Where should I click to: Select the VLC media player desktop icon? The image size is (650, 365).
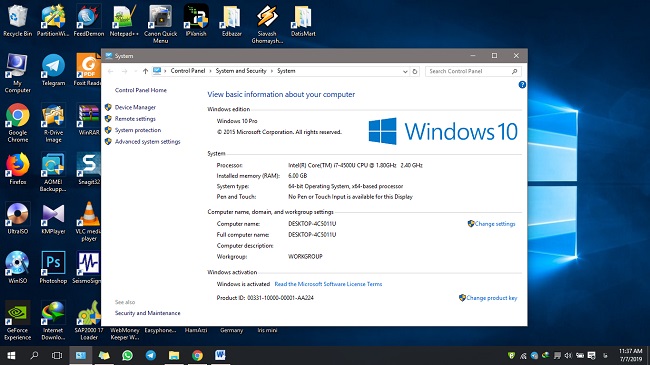[x=89, y=221]
